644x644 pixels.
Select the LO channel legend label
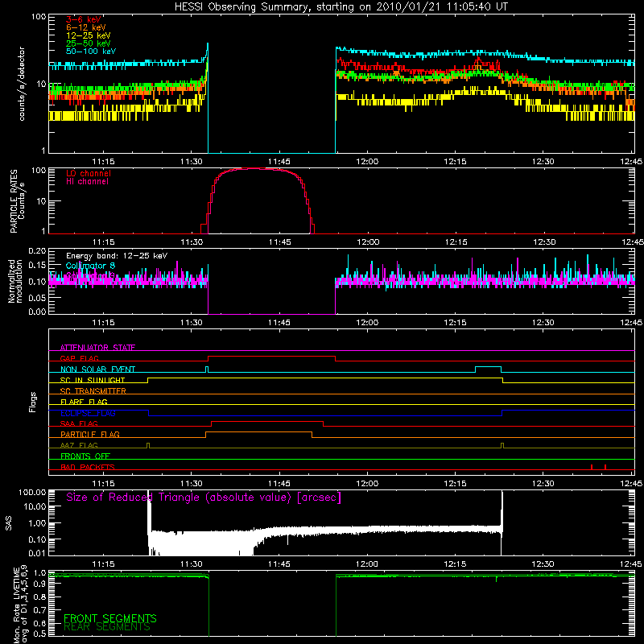(x=89, y=173)
